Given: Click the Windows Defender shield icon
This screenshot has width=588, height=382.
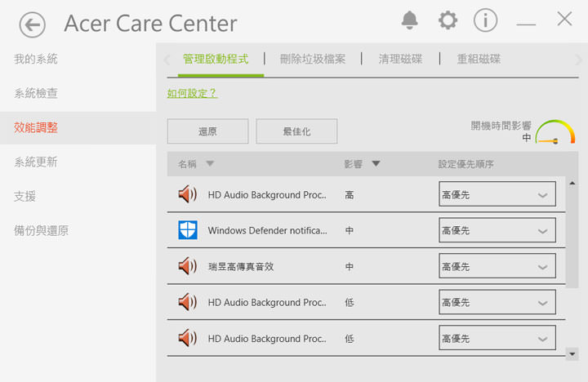Looking at the screenshot, I should click(x=188, y=230).
